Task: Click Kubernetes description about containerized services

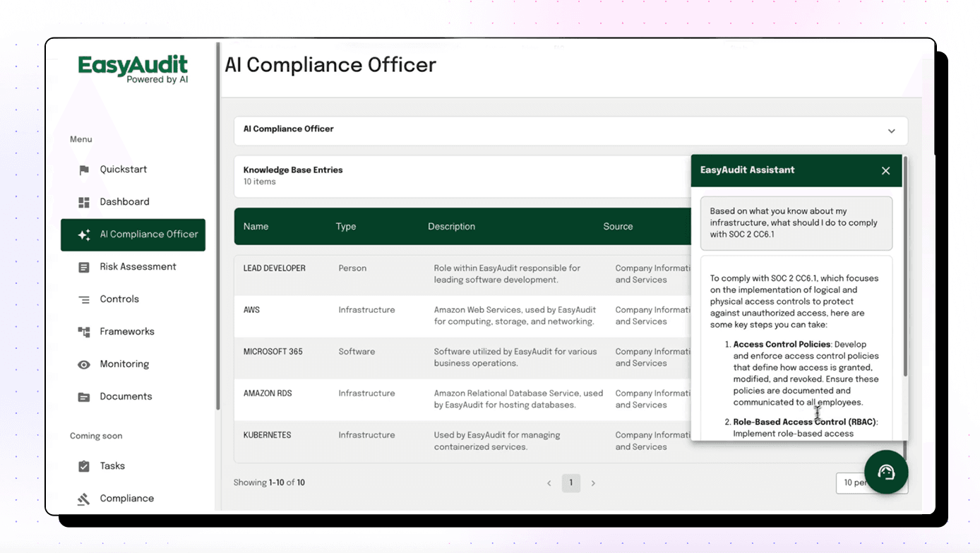Action: tap(497, 441)
